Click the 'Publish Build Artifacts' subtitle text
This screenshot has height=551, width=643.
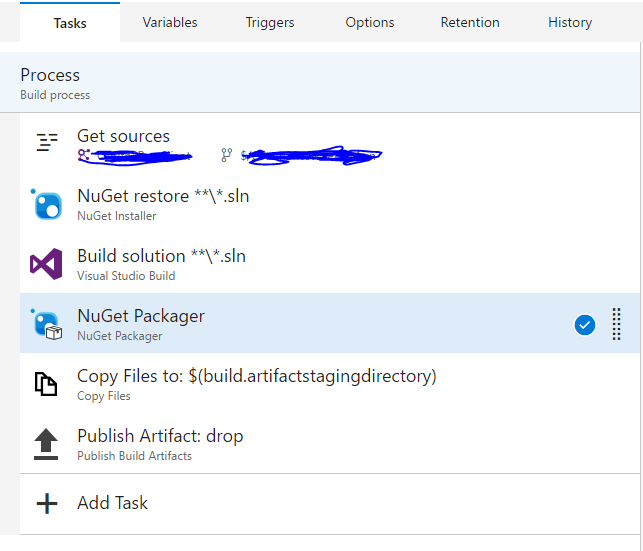pyautogui.click(x=135, y=456)
